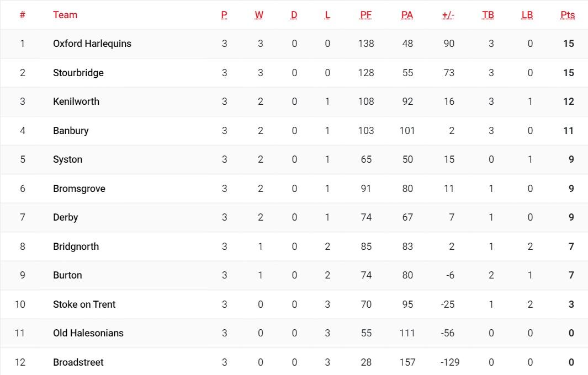The width and height of the screenshot is (588, 375).
Task: Open the Oxford Harlequins team entry
Action: pyautogui.click(x=92, y=44)
